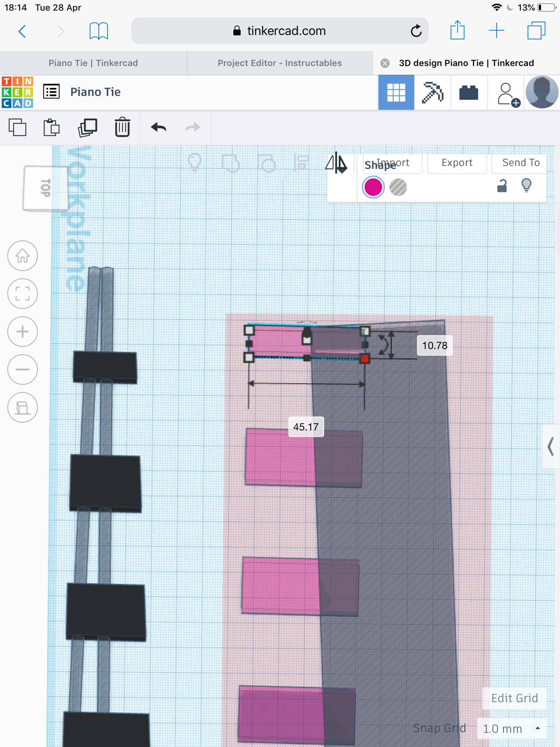The image size is (560, 747).
Task: Click the Align tool icon
Action: pyautogui.click(x=302, y=162)
